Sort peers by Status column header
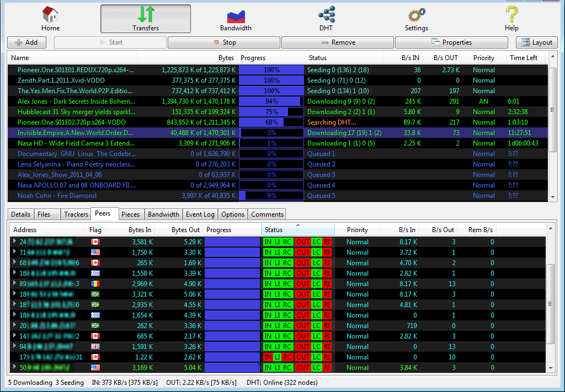 [298, 230]
